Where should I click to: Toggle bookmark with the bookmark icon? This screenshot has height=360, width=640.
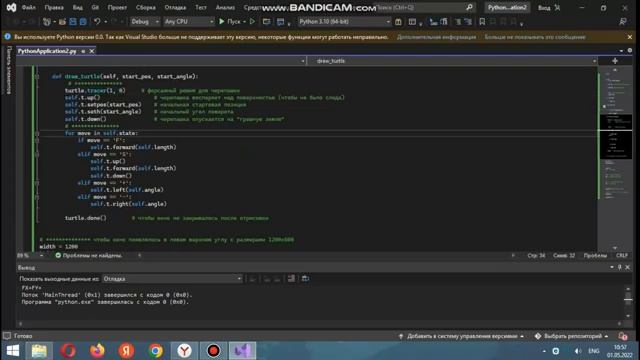(482, 22)
